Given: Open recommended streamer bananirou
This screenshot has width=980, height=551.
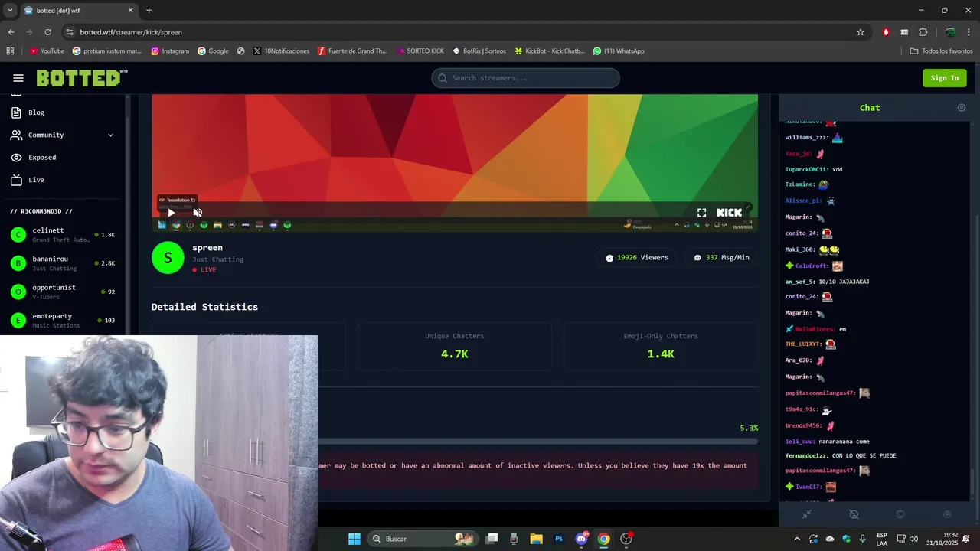Looking at the screenshot, I should pos(62,263).
